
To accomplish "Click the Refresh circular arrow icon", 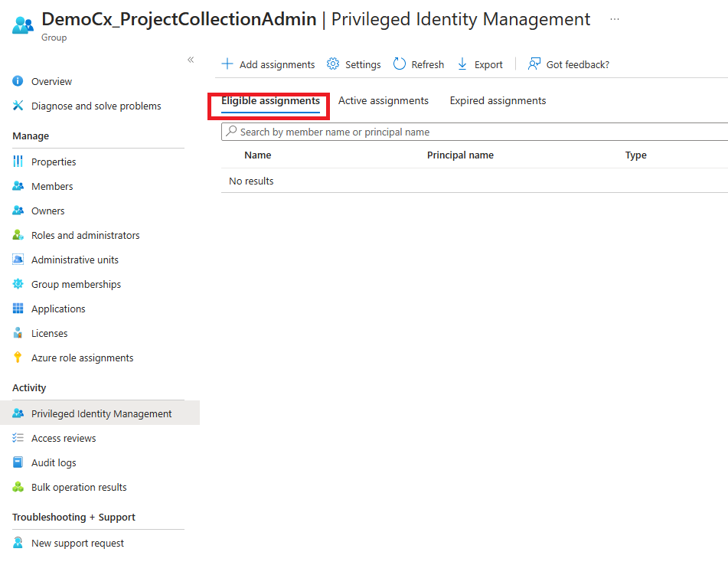I will coord(400,64).
